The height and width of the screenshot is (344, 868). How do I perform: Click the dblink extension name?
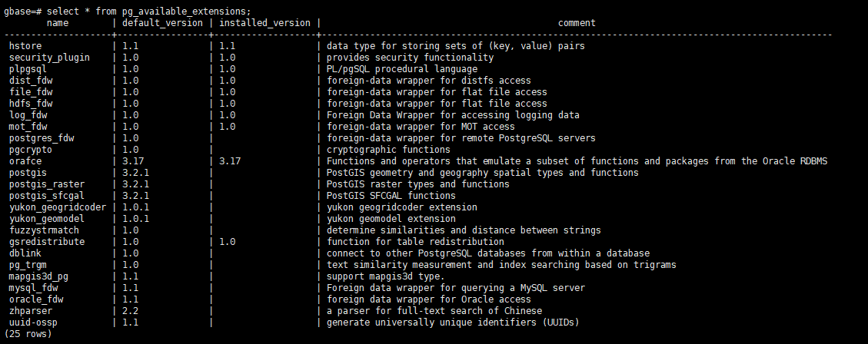[25, 253]
